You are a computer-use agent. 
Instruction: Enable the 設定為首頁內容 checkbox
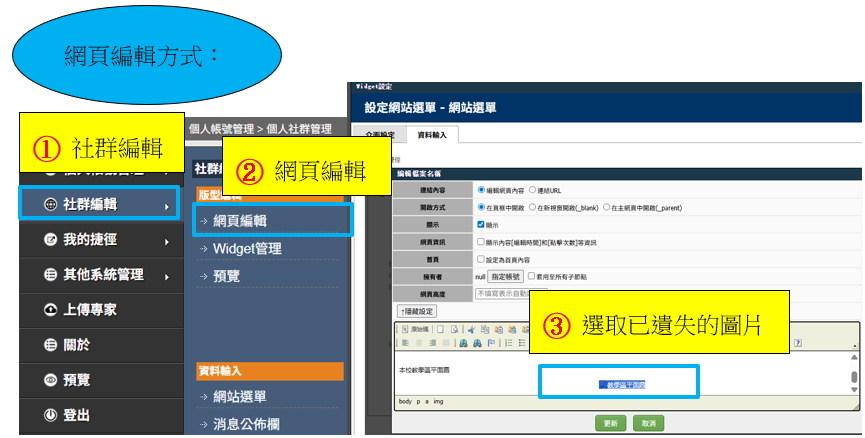click(480, 258)
